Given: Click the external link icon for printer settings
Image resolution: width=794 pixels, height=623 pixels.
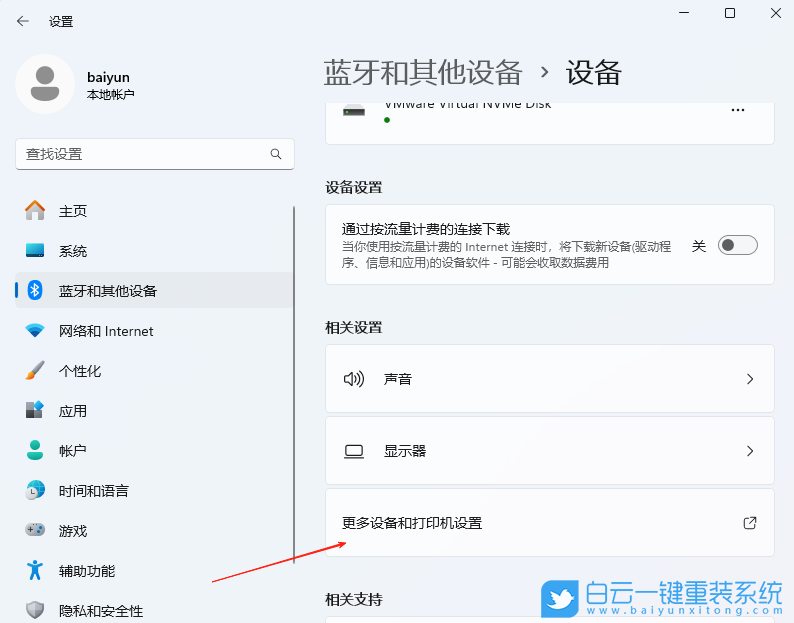Looking at the screenshot, I should tap(750, 523).
